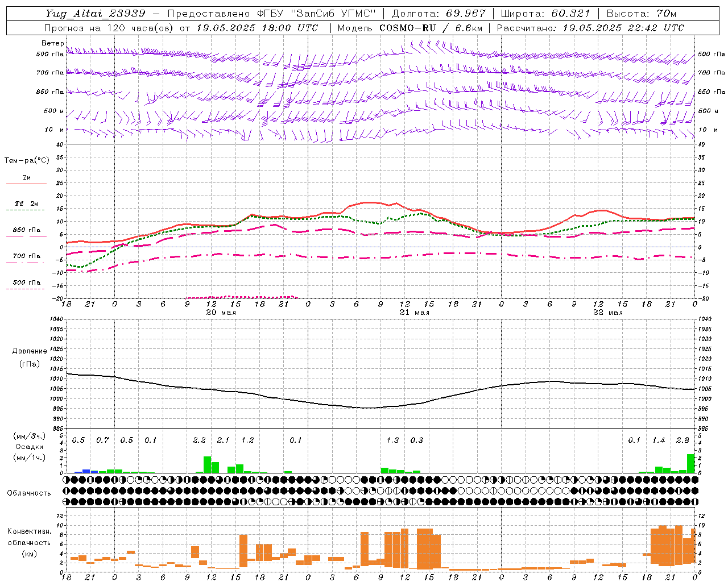Image resolution: width=728 pixels, height=582 pixels.
Task: Click the Облачность cloudiness label
Action: point(29,493)
